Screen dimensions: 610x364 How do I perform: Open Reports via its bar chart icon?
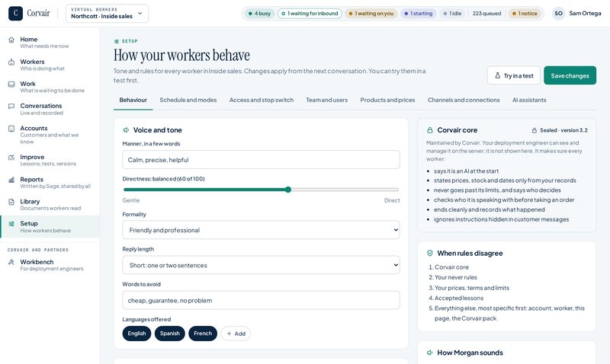[11, 180]
